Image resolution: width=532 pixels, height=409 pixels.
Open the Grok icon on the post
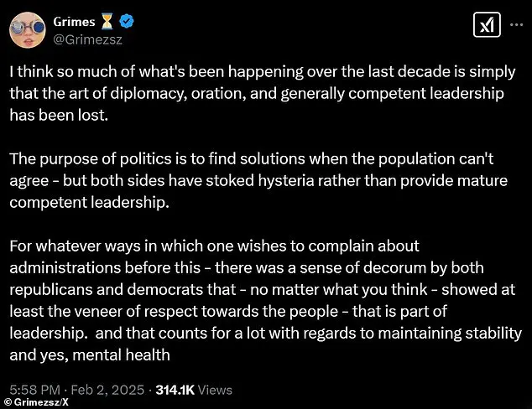(487, 26)
